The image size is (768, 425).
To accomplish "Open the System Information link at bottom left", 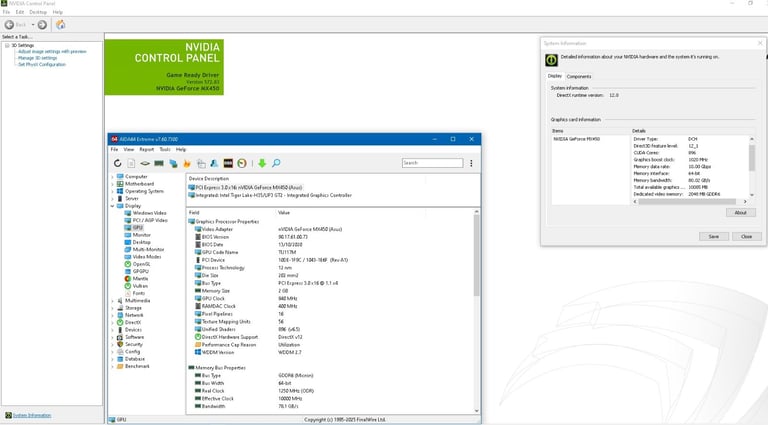I will point(32,415).
